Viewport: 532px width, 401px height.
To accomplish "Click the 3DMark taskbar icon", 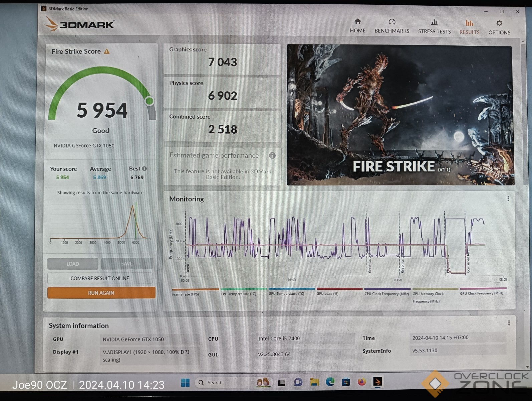I will click(377, 381).
